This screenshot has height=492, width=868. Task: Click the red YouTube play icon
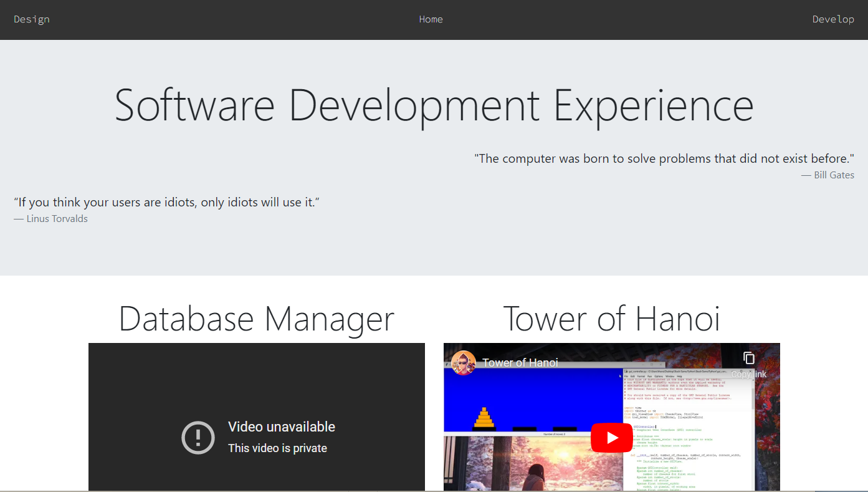(611, 437)
